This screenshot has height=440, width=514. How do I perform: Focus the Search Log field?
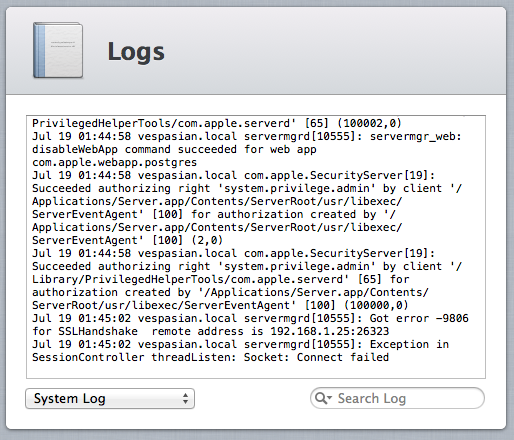[397, 398]
